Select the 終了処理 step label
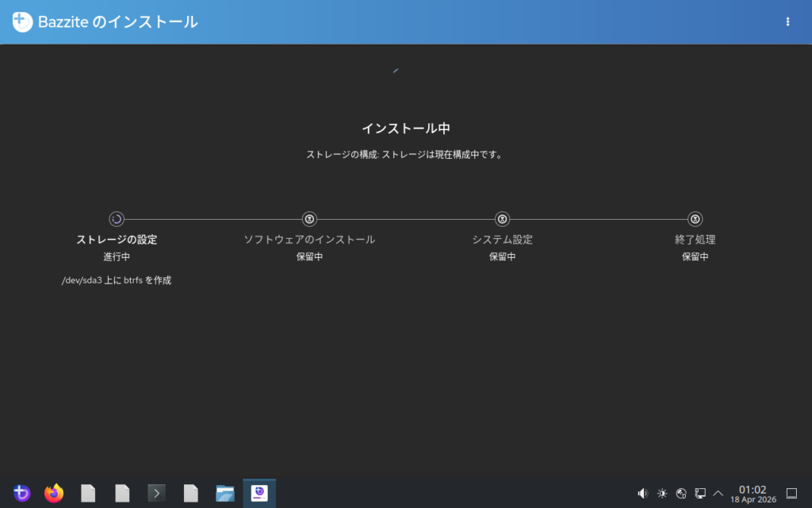The image size is (812, 508). tap(695, 240)
